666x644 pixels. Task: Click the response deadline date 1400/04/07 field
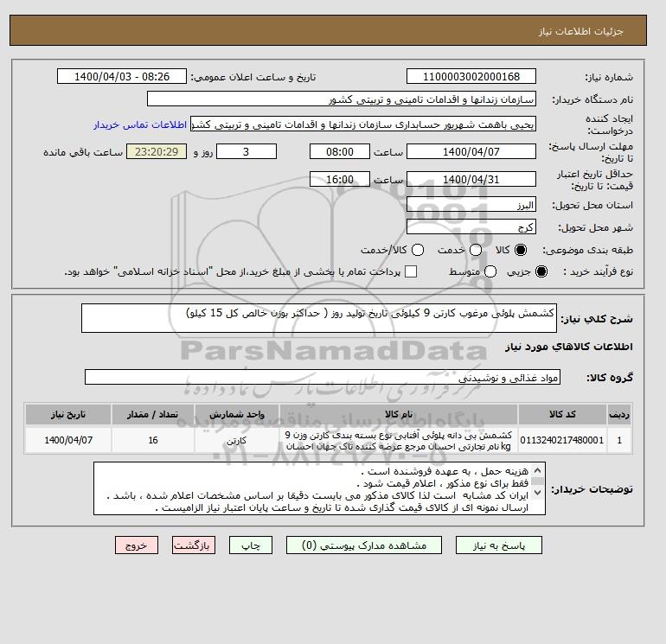(x=471, y=151)
